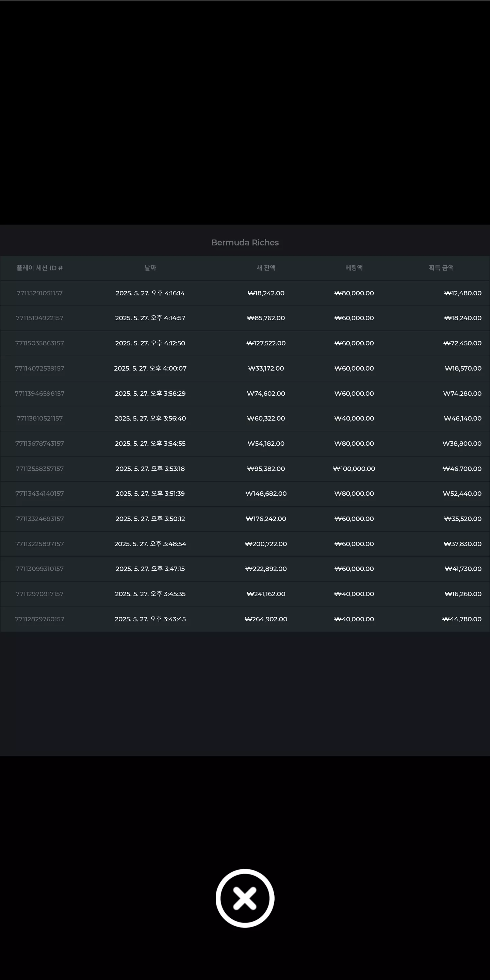Close the history overlay with X icon

point(245,898)
